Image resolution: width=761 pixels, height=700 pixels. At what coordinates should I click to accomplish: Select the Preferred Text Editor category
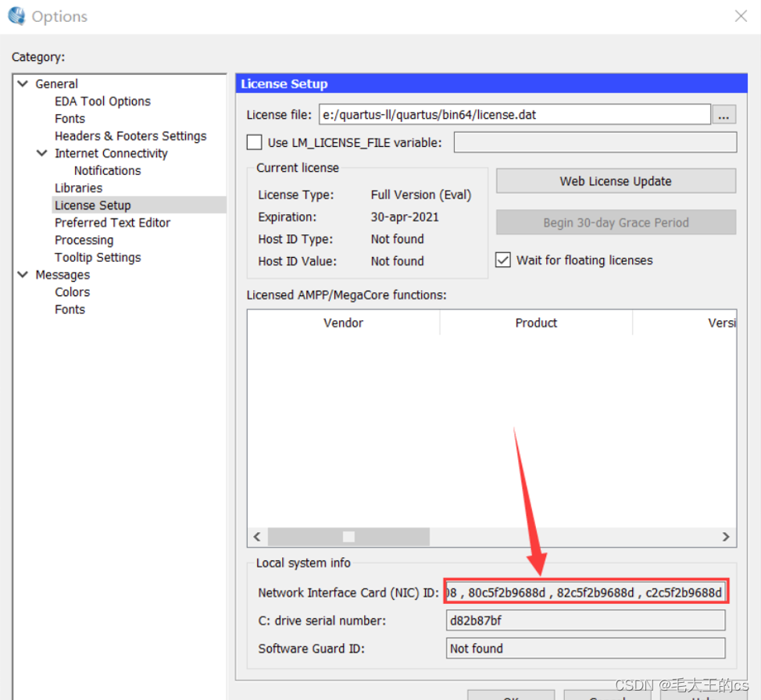click(x=112, y=222)
